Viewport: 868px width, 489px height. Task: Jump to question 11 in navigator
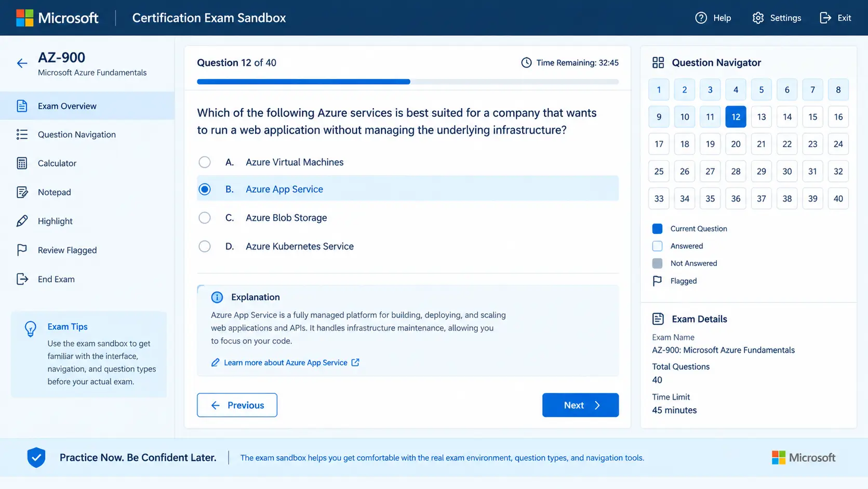tap(710, 117)
